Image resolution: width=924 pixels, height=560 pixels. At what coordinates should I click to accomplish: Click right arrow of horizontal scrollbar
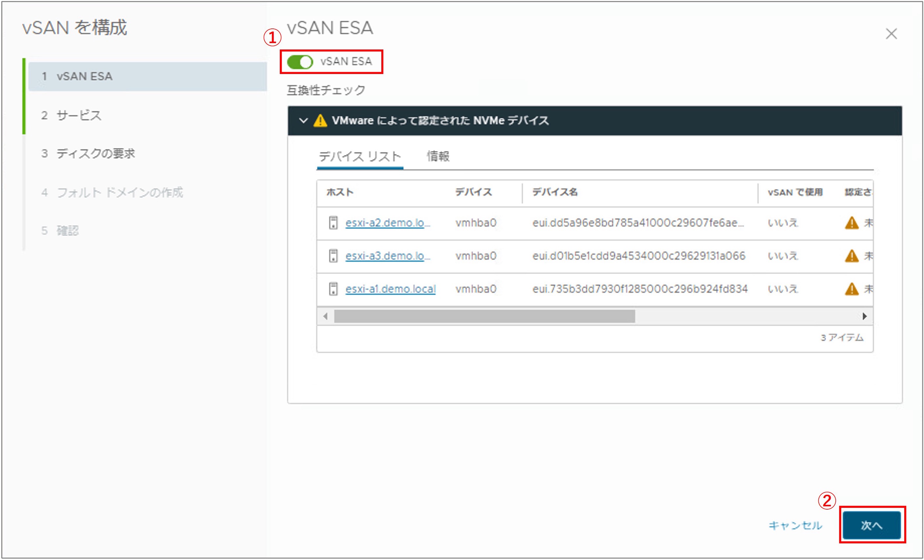[864, 316]
